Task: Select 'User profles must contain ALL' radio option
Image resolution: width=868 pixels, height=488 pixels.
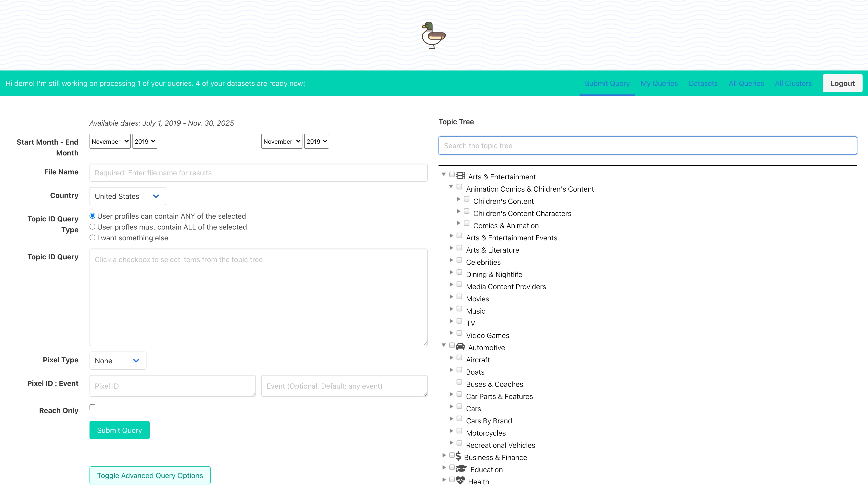Action: pyautogui.click(x=92, y=226)
